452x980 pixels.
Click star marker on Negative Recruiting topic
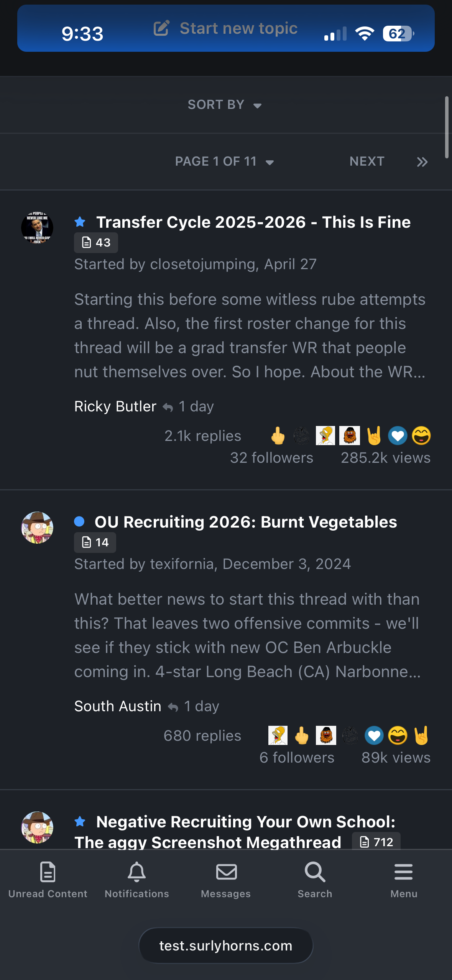80,821
